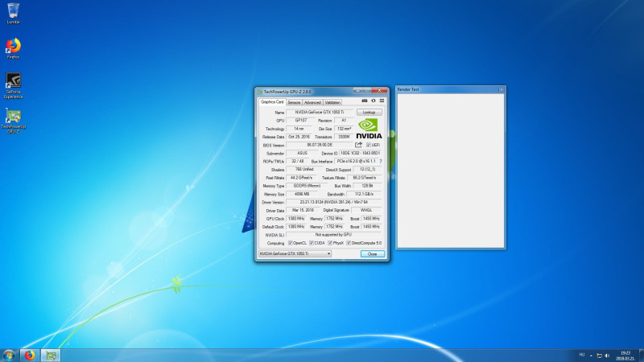Click the ROPs/TMUs value 32 / 48

click(297, 162)
